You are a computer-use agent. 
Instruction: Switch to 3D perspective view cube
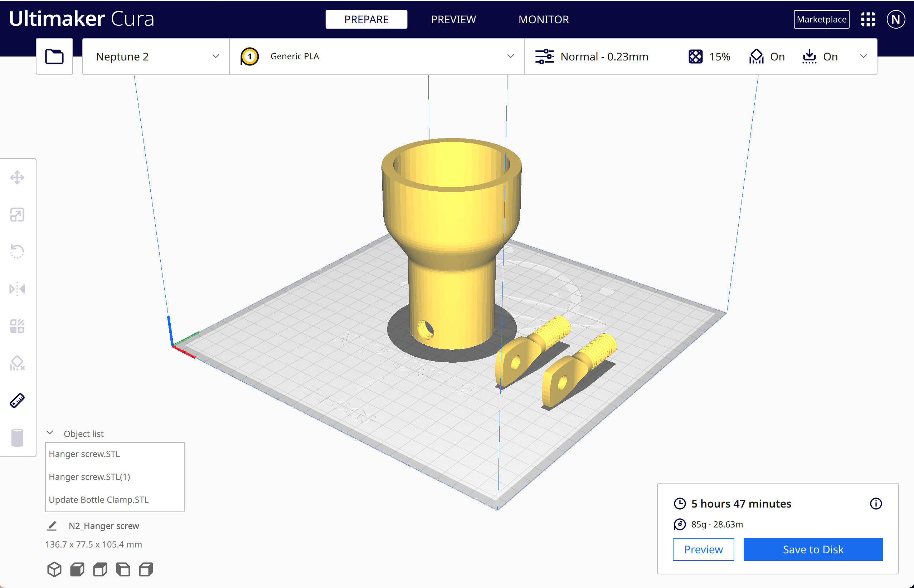[54, 569]
